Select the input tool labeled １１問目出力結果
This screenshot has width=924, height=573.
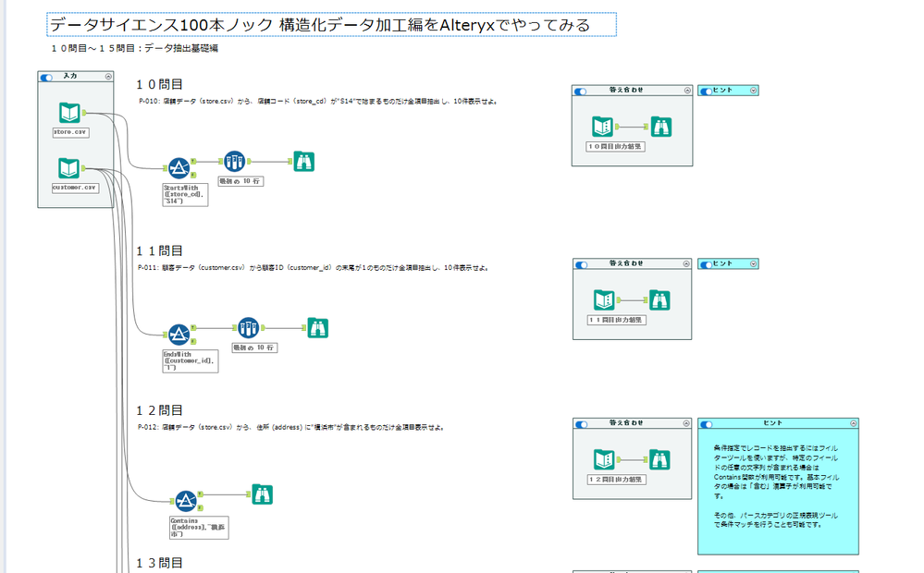(604, 300)
